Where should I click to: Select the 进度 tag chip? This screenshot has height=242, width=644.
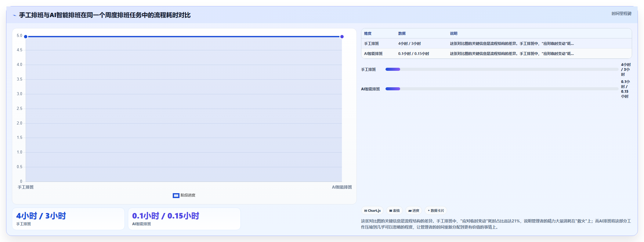[414, 211]
